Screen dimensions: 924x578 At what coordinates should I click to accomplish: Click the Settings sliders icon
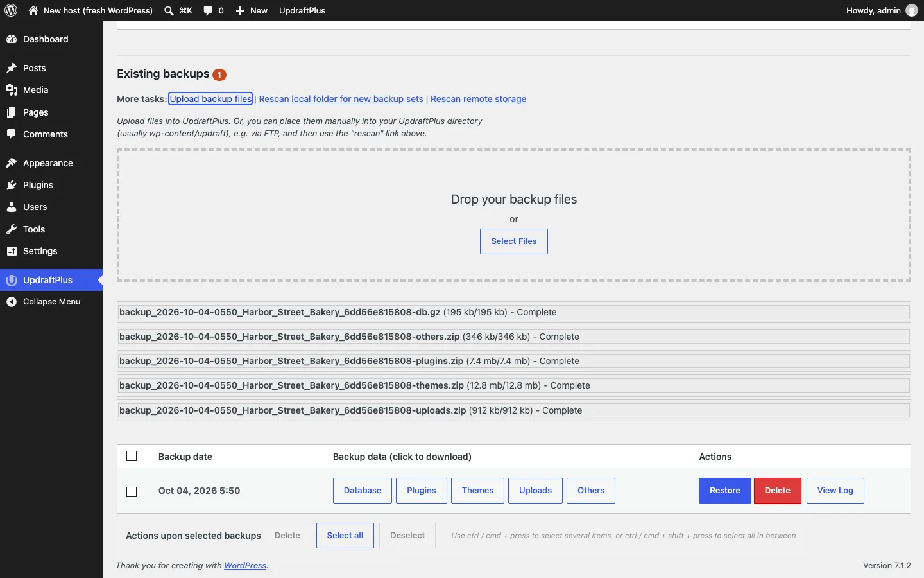(12, 251)
